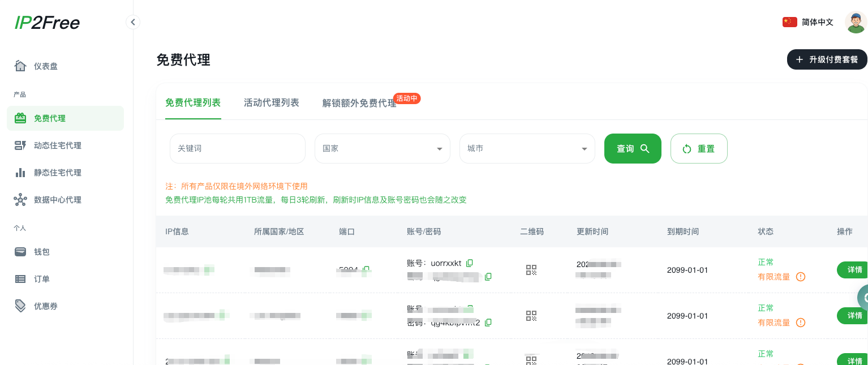Open 静态住宅代理 from the sidebar

[x=57, y=173]
